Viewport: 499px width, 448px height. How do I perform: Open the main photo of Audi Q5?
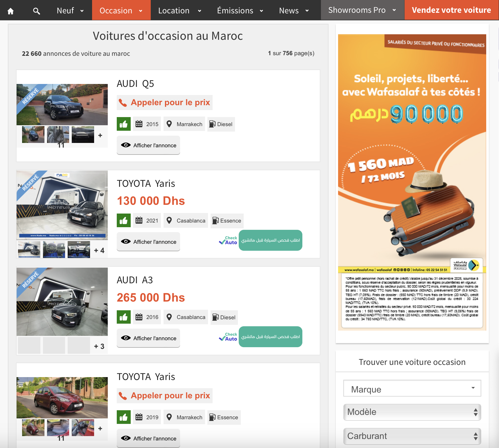point(62,105)
